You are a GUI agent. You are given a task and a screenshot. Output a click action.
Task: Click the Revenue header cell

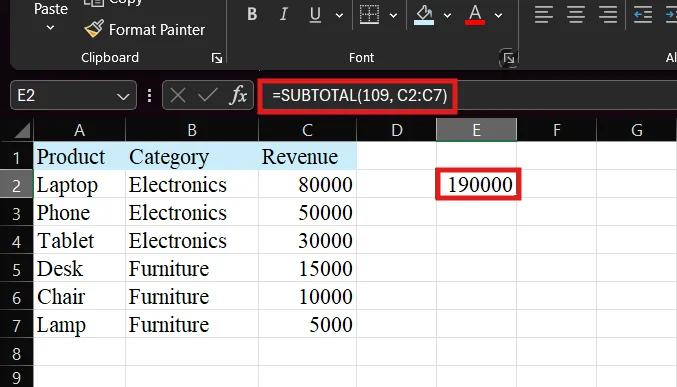tap(307, 156)
